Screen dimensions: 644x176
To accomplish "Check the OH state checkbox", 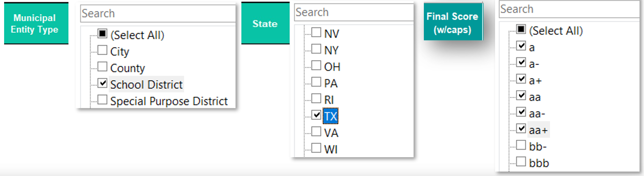I will [316, 65].
